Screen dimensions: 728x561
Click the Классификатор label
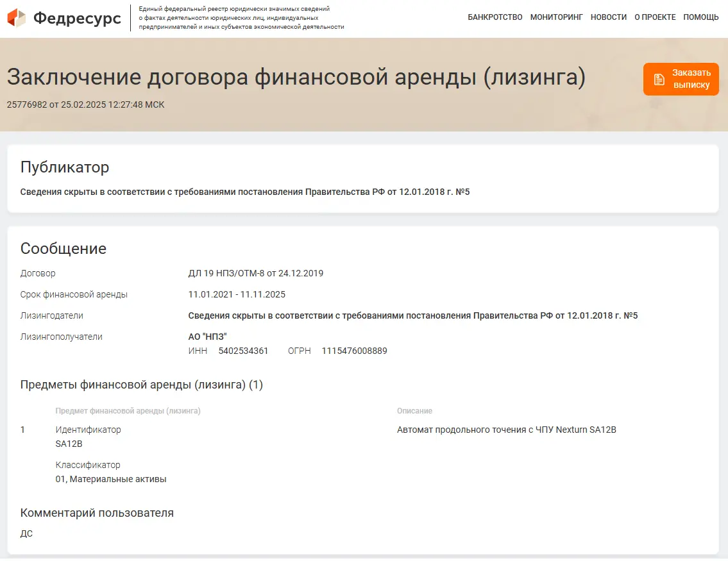(88, 465)
